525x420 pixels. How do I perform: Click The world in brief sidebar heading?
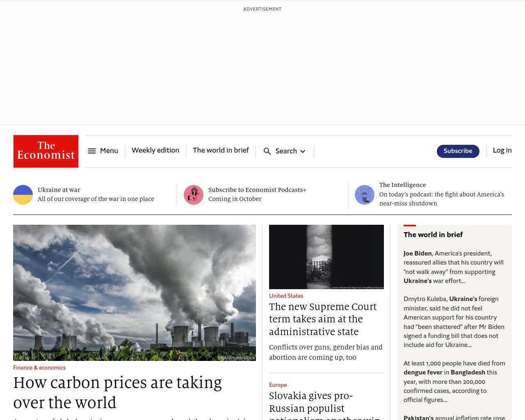pyautogui.click(x=433, y=235)
